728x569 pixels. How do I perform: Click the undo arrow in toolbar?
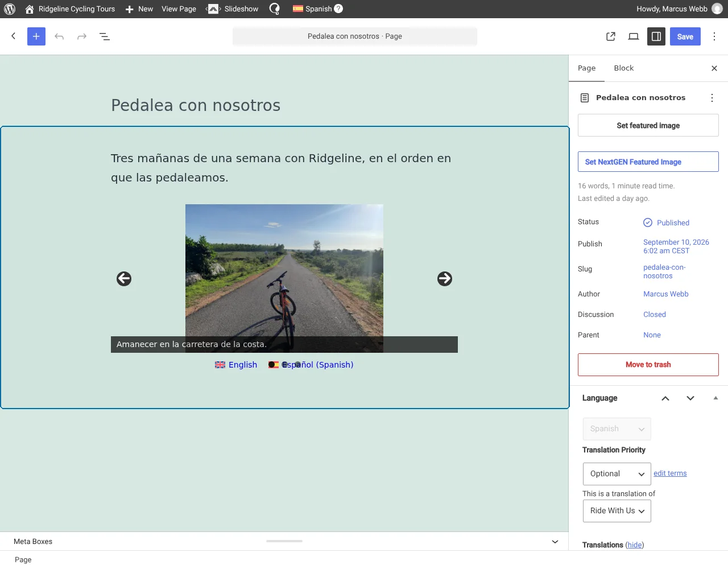[x=59, y=36]
